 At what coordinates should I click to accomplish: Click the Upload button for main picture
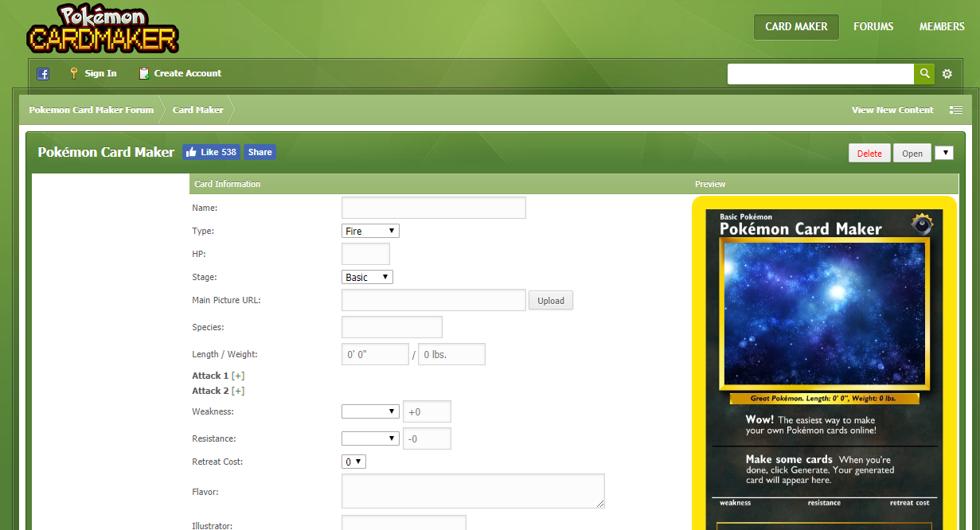point(550,300)
